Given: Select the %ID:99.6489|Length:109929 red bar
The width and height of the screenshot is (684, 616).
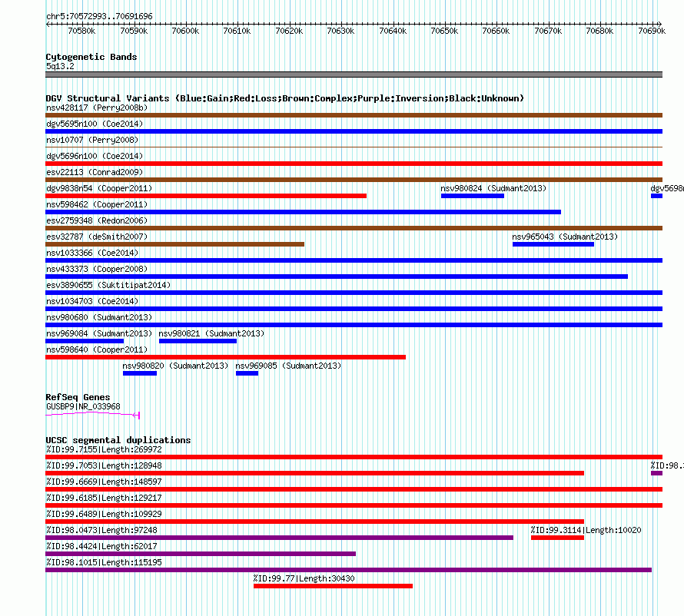Looking at the screenshot, I should pyautogui.click(x=314, y=522).
